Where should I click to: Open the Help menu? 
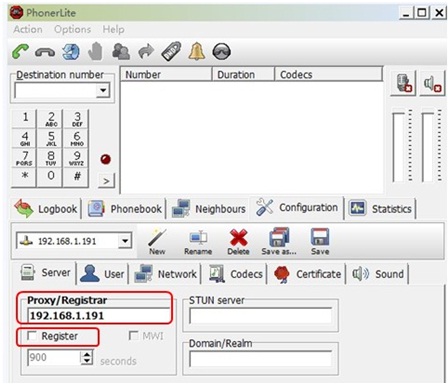(x=113, y=29)
